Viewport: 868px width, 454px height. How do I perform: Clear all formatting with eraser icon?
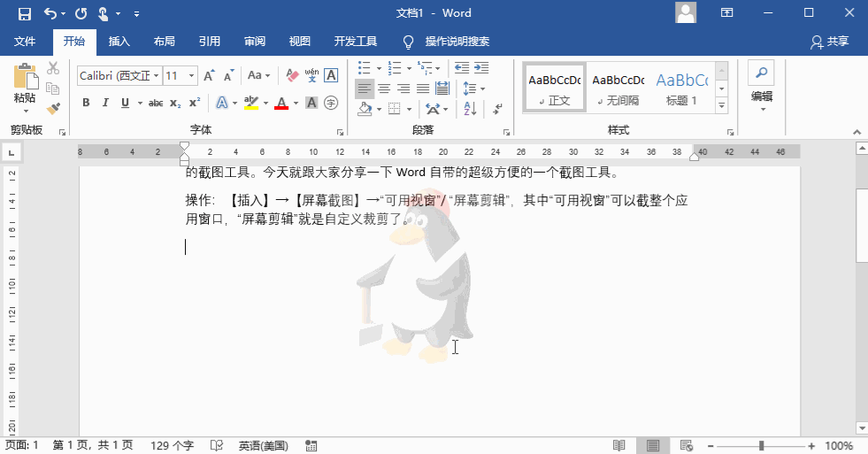292,75
